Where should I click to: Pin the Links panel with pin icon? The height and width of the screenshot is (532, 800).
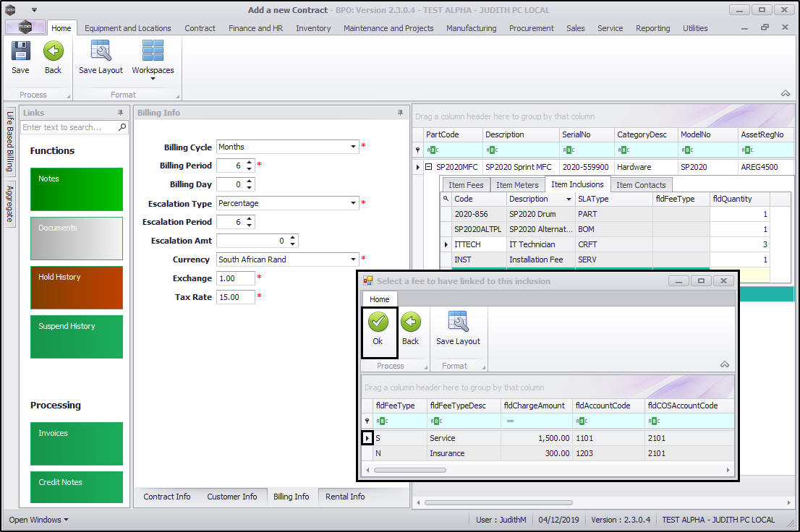tap(120, 113)
